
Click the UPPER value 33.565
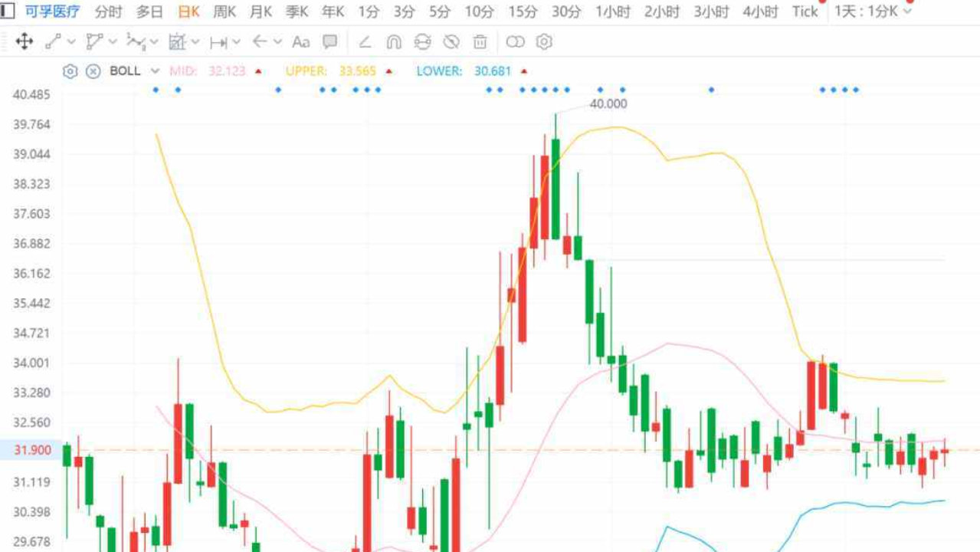358,71
